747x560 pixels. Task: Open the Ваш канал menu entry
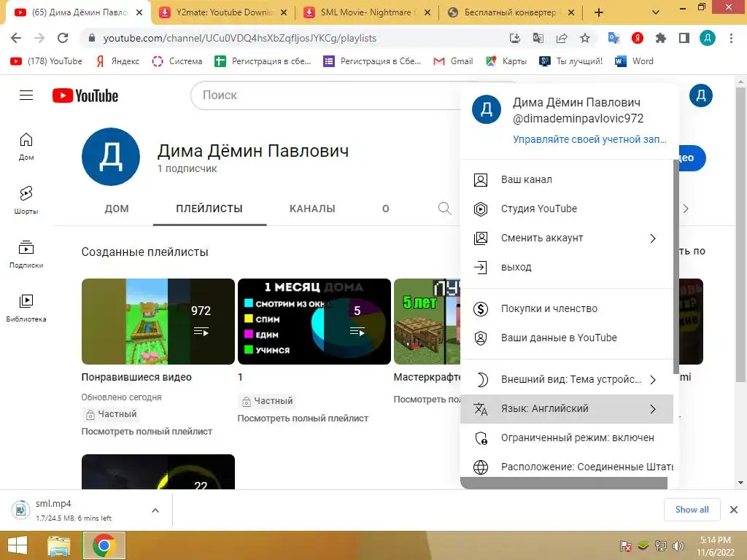click(567, 179)
